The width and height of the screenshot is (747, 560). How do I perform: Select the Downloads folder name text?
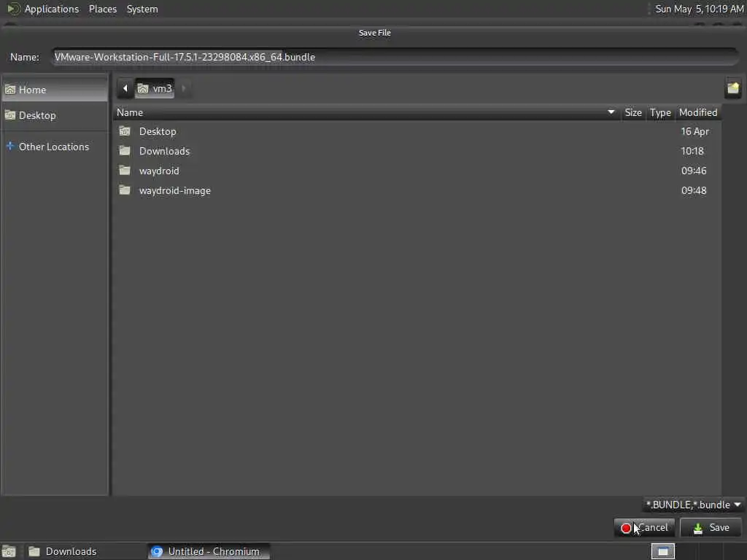click(x=164, y=151)
